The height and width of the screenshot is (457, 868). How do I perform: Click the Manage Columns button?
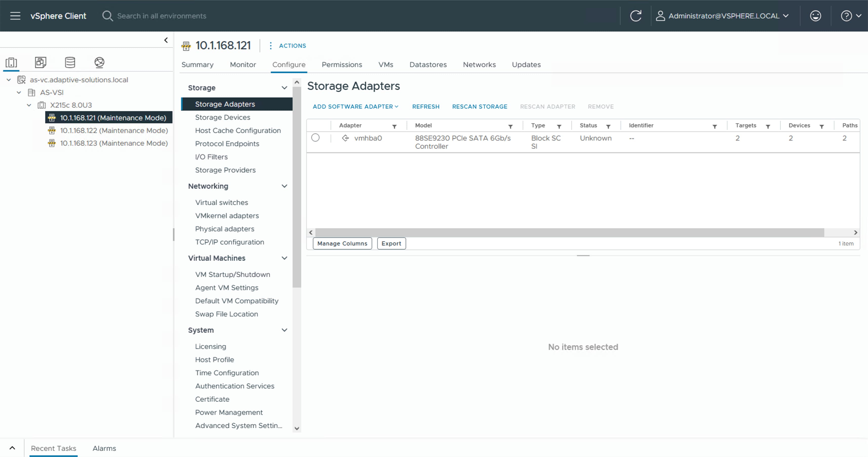coord(342,243)
